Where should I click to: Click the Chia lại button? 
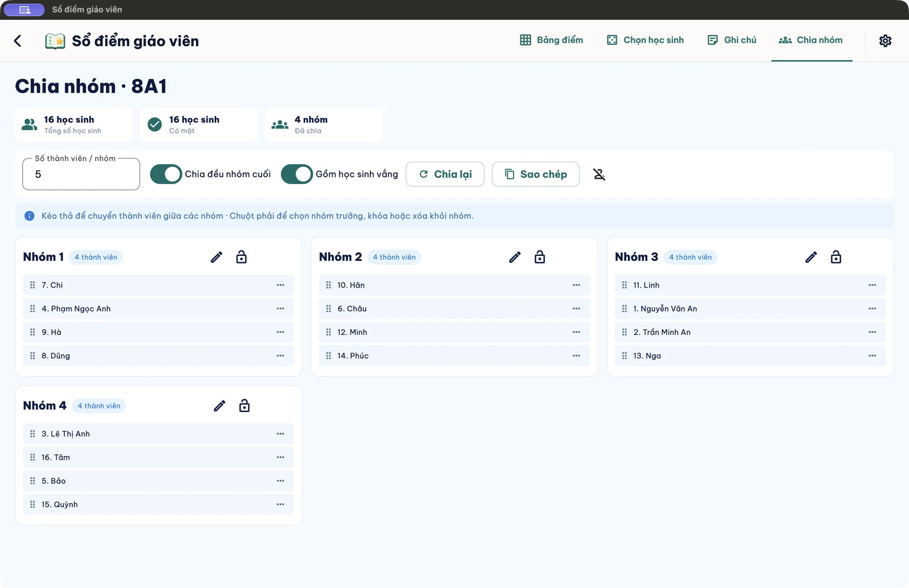(445, 174)
